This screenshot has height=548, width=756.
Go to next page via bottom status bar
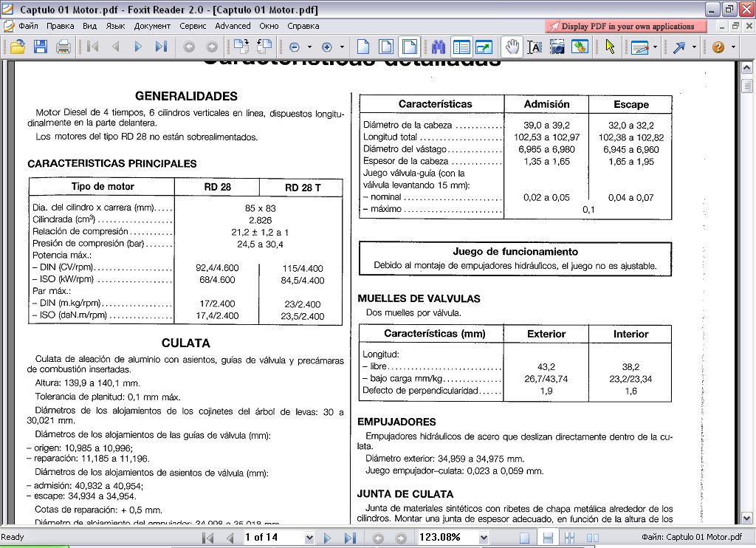[327, 538]
